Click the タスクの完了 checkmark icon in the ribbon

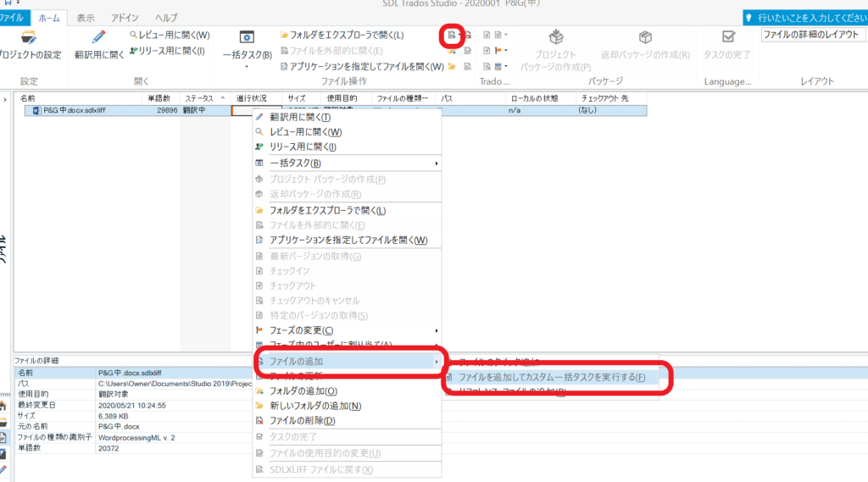point(728,37)
